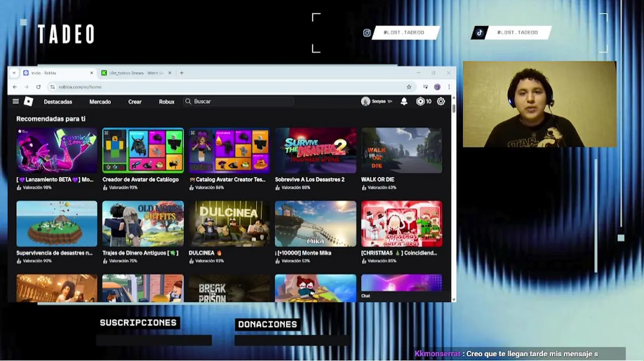Click the roblox.com address bar
Image resolution: width=644 pixels, height=361 pixels.
[231, 87]
